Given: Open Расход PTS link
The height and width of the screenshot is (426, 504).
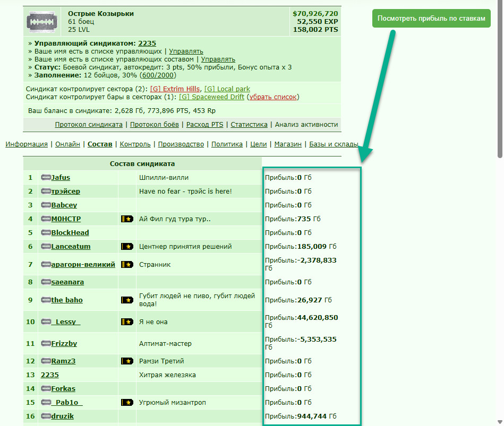Looking at the screenshot, I should click(x=205, y=125).
